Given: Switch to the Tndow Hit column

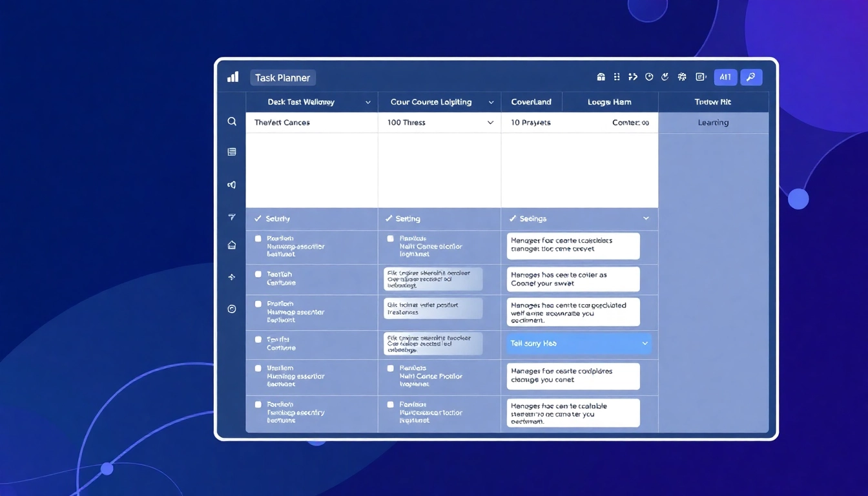Looking at the screenshot, I should tap(712, 101).
